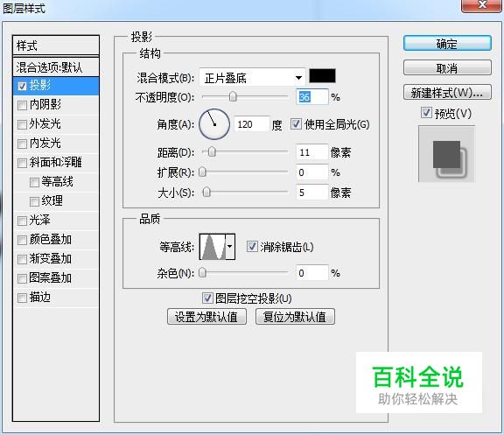Click the 取消 button
Viewport: 504px width, 435px height.
pyautogui.click(x=447, y=68)
